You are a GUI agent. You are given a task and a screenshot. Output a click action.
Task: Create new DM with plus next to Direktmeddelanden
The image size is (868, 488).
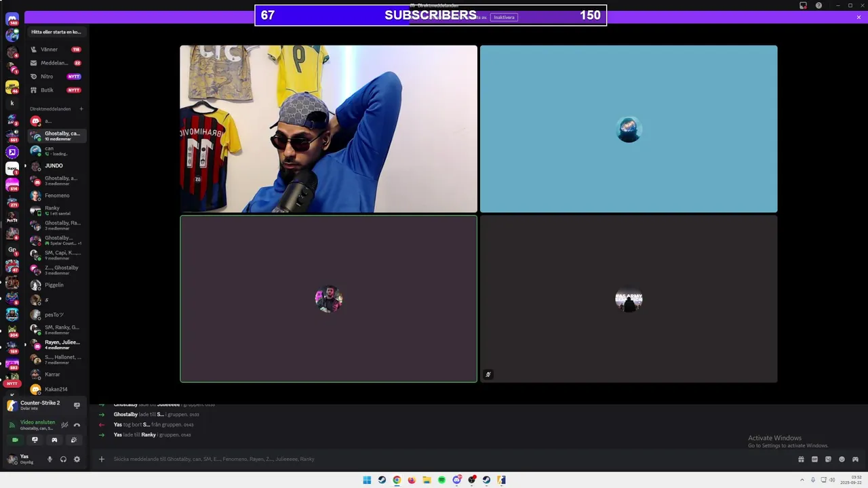tap(81, 108)
